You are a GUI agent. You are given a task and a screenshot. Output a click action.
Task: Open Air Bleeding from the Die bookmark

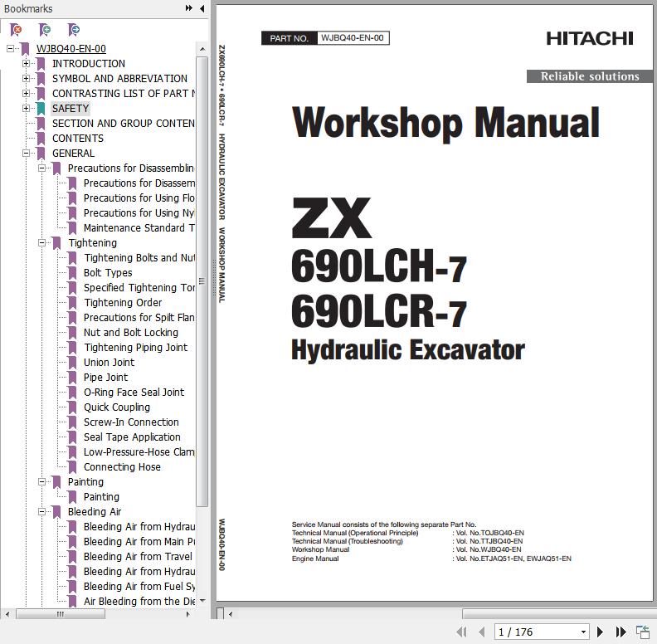point(139,602)
